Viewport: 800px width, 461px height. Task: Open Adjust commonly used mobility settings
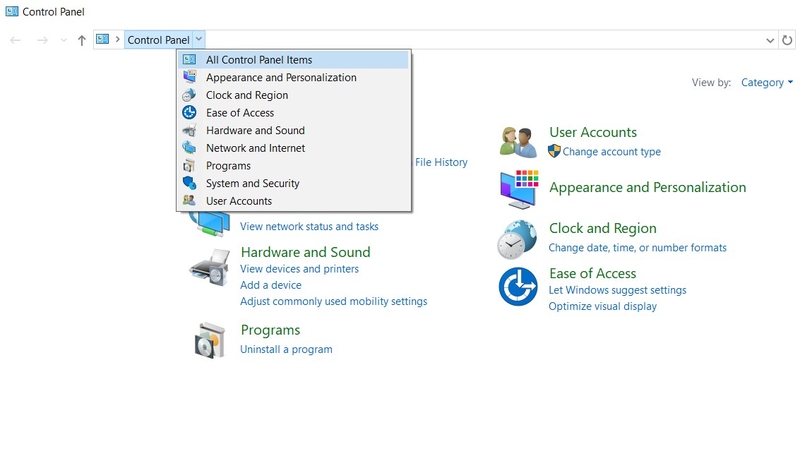(x=334, y=301)
